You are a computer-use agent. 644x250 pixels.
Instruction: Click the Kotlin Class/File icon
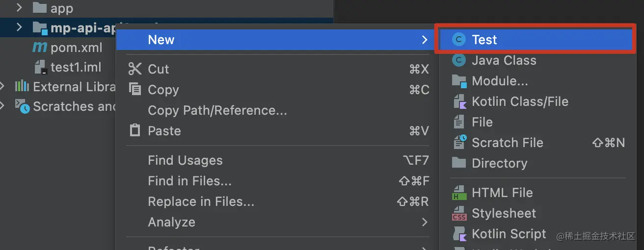point(459,101)
